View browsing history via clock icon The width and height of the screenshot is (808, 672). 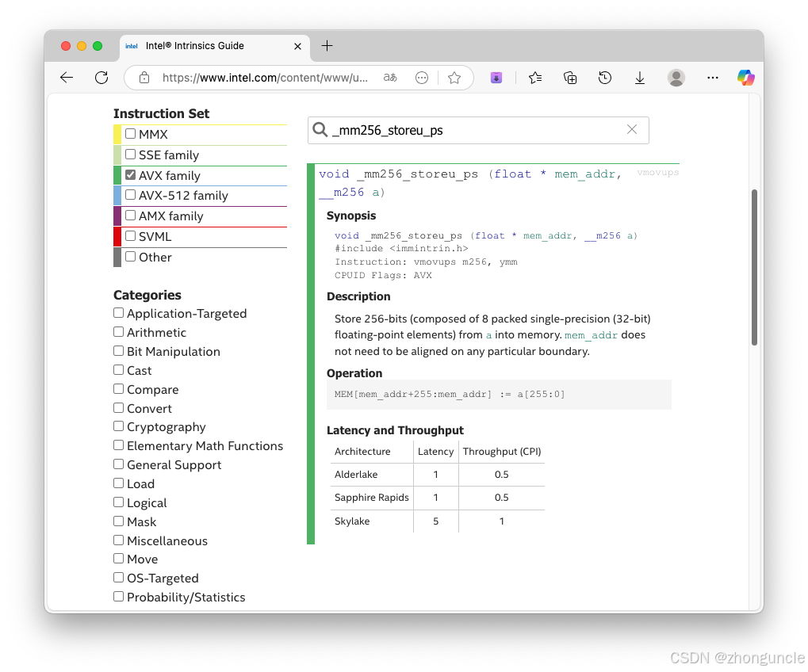[604, 78]
